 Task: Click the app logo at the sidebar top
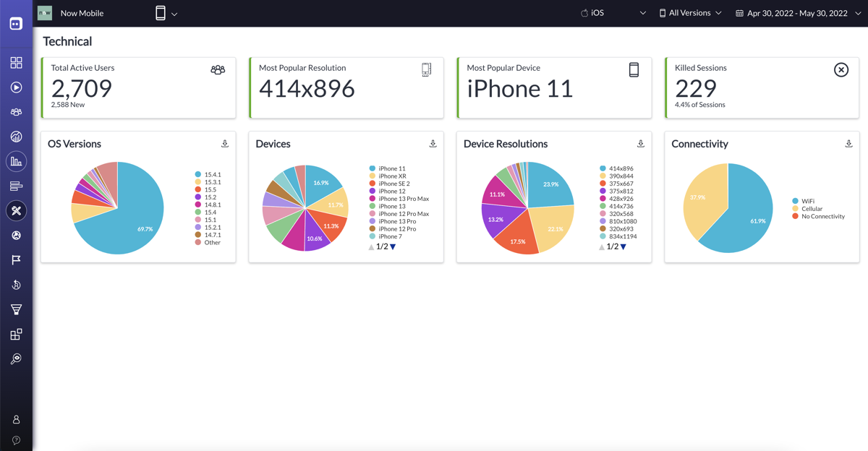point(16,23)
